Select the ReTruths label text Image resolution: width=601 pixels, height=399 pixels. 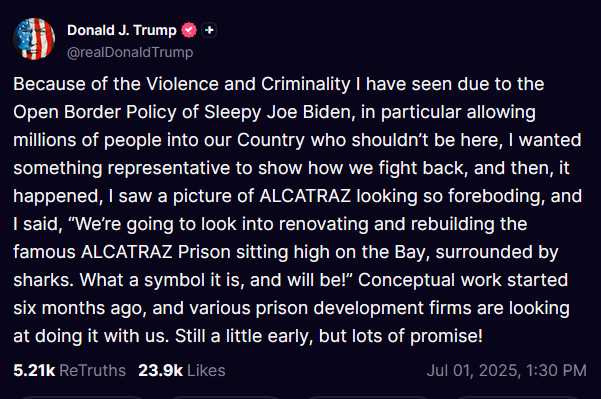(92, 370)
